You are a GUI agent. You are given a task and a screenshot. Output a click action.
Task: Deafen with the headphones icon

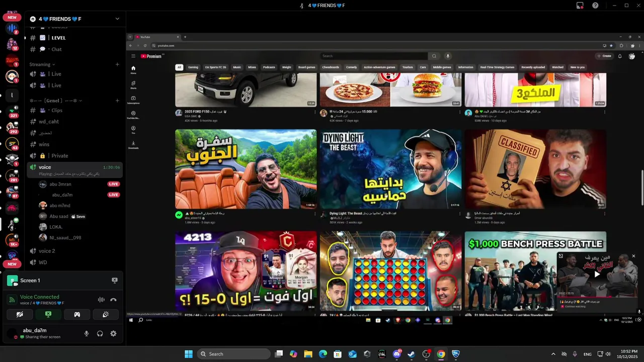tap(100, 333)
